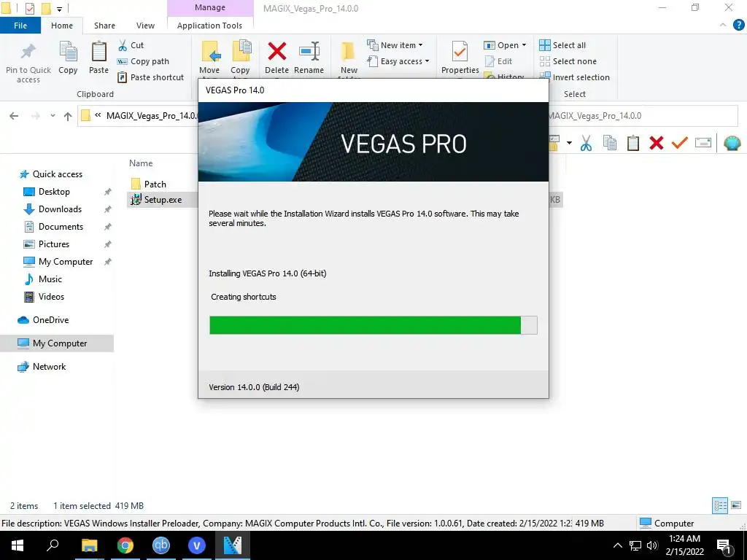Click Pin to Quick access icon

click(x=28, y=52)
